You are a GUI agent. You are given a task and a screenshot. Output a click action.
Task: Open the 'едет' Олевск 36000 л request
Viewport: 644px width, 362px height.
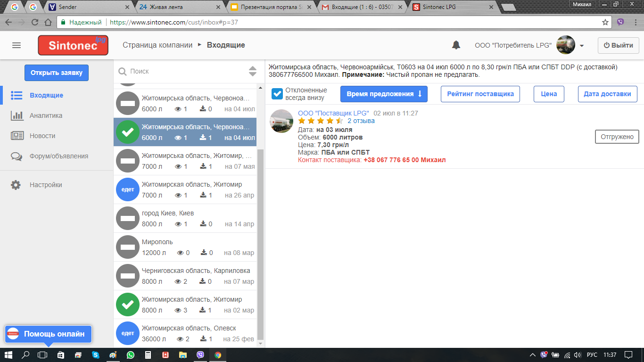(x=185, y=333)
